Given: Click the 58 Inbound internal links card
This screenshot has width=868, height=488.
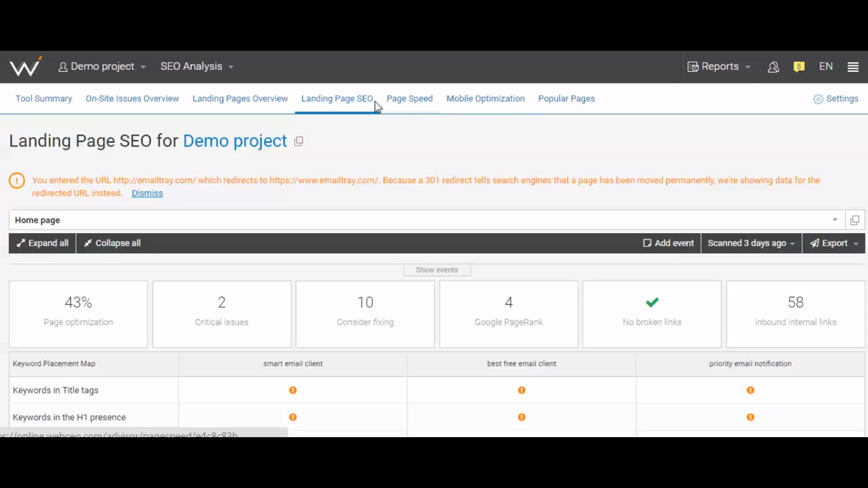Looking at the screenshot, I should click(x=796, y=315).
